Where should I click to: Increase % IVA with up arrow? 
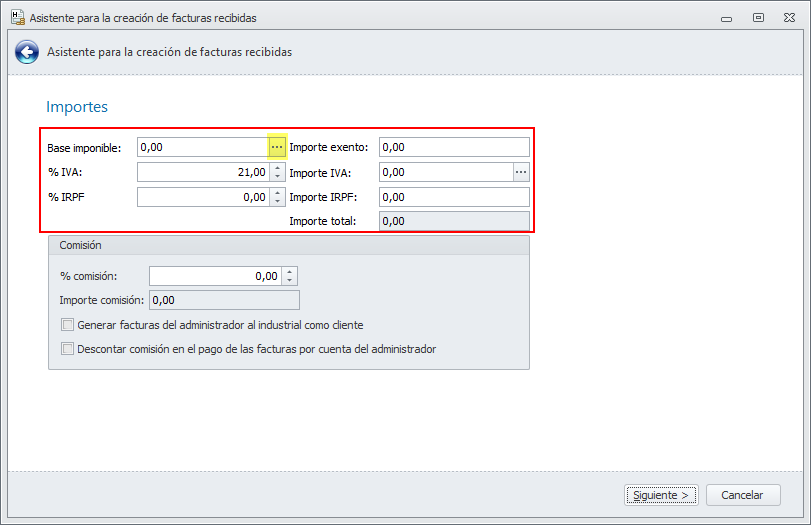tap(278, 168)
